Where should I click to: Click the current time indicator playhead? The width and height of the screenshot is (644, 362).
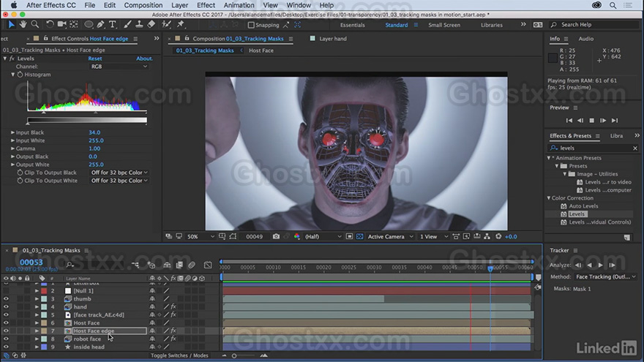(490, 268)
